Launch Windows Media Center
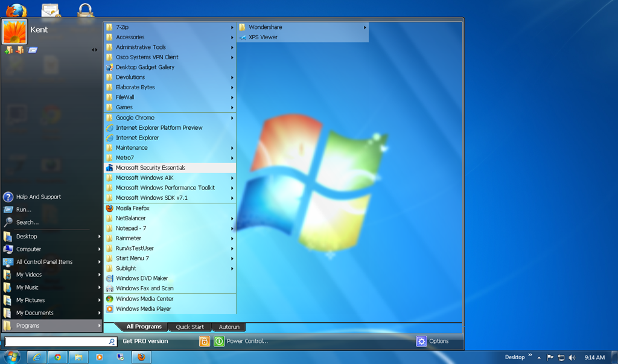 pyautogui.click(x=170, y=299)
